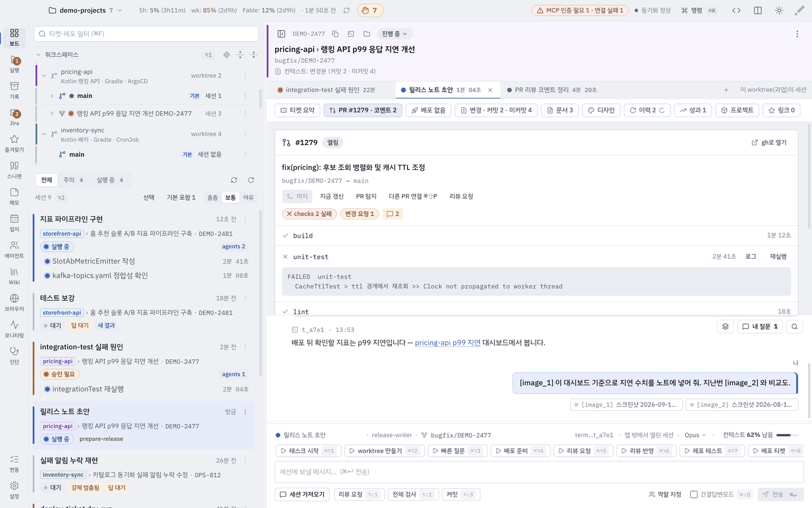Open 즐겨찾기 favorites star in sidebar

14,143
